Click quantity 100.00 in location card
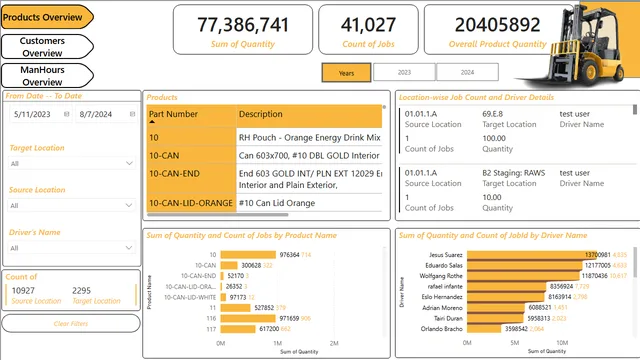 [x=494, y=138]
